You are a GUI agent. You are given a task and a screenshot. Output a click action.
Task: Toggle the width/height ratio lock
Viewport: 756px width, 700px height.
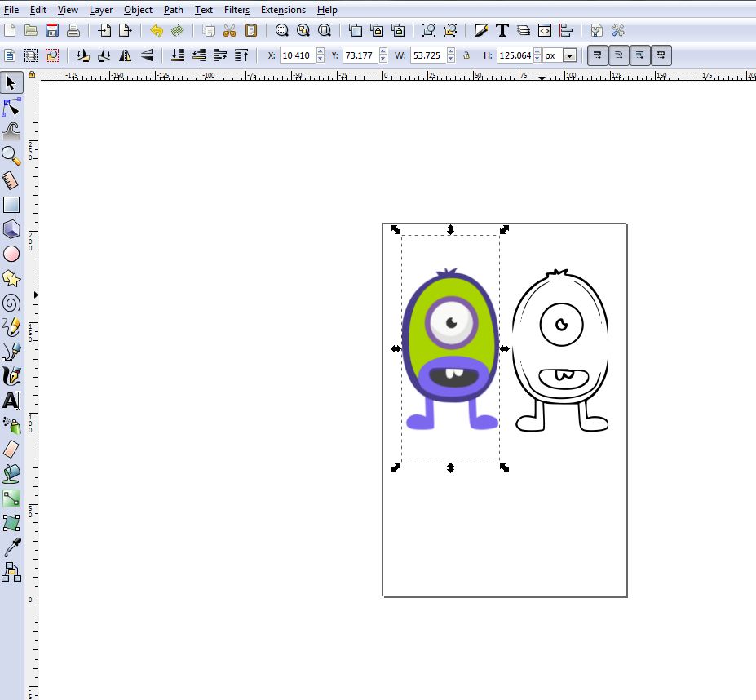click(466, 55)
